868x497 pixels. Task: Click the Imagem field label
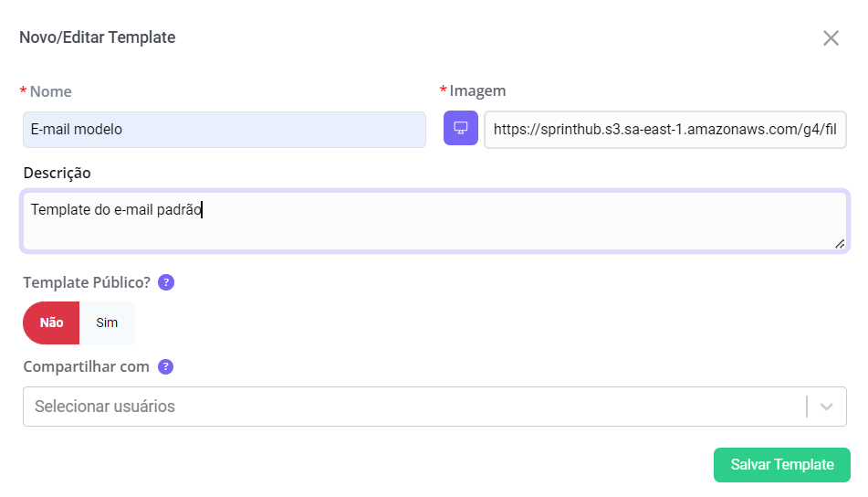(x=477, y=90)
